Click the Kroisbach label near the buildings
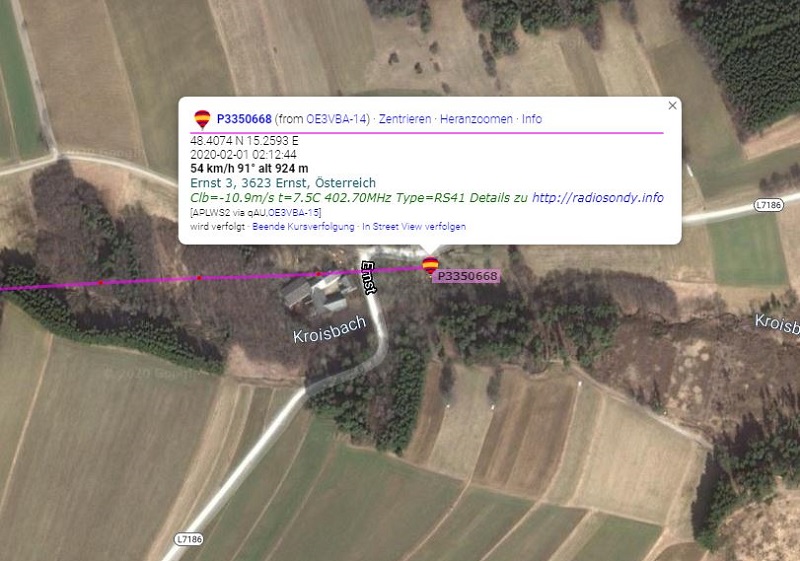 (330, 329)
